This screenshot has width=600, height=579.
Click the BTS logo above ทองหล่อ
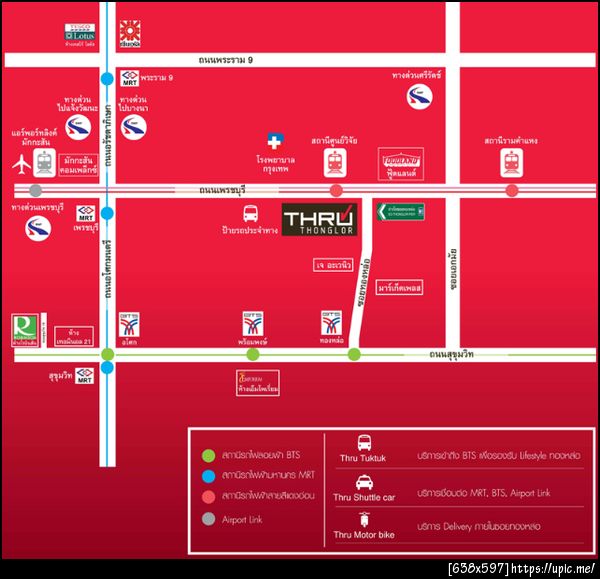331,323
